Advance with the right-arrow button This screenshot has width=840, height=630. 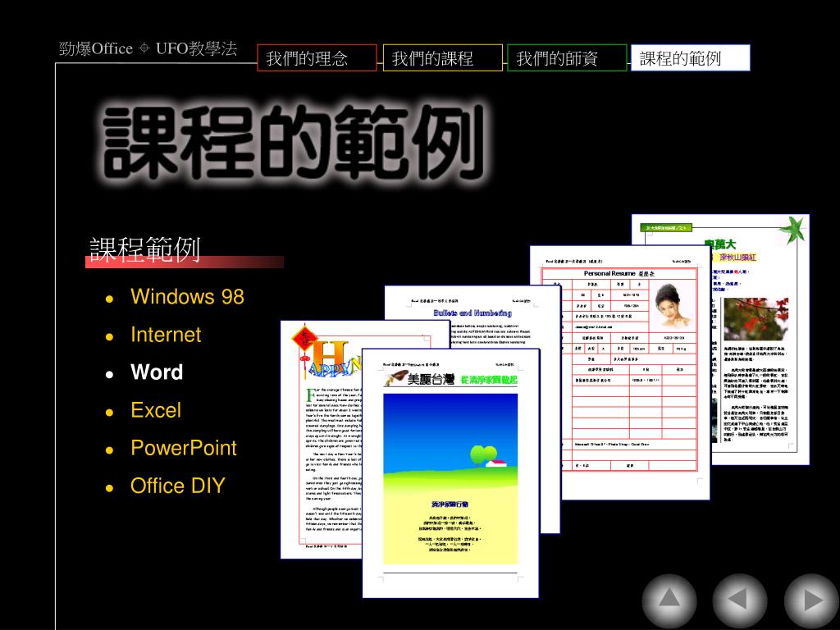coord(811,600)
